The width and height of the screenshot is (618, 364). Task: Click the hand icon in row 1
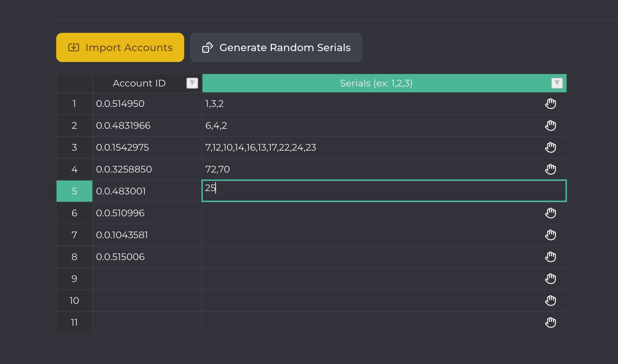click(x=550, y=104)
